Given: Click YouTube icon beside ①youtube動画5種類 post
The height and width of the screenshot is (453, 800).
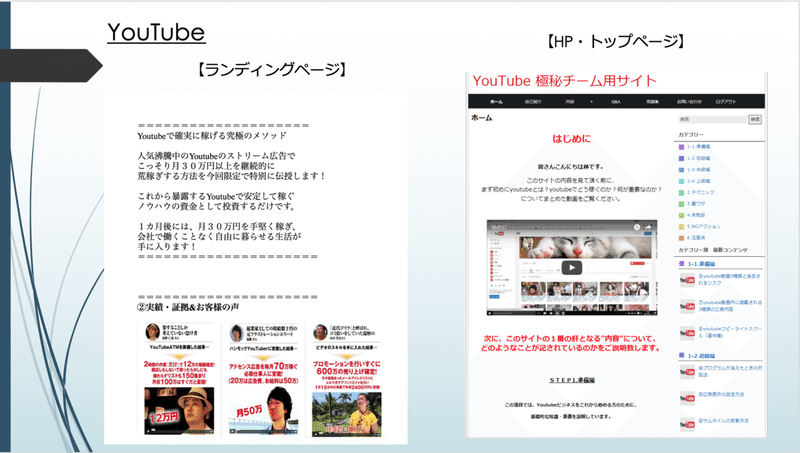Looking at the screenshot, I should [x=687, y=280].
